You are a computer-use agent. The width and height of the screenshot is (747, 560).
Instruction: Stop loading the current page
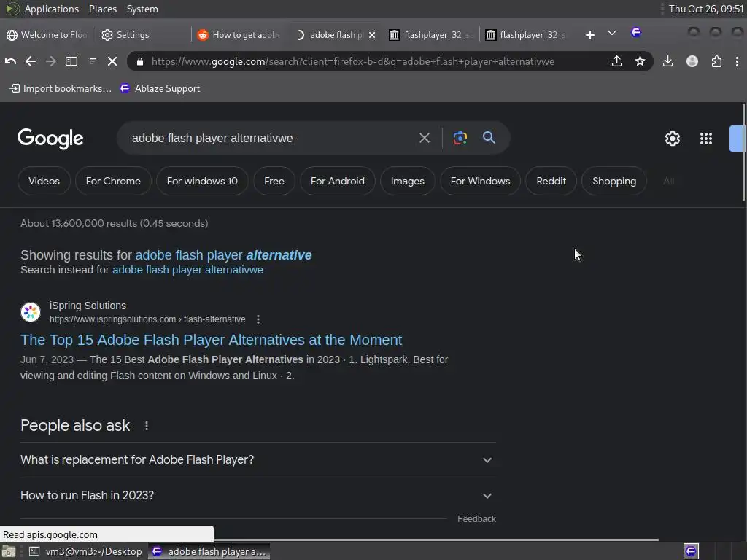[x=112, y=61]
